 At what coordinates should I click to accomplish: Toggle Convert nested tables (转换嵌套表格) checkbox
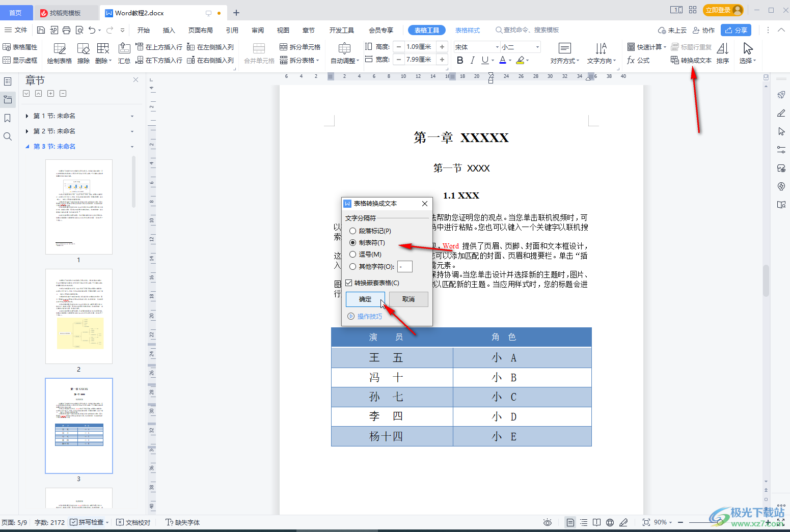(372, 283)
